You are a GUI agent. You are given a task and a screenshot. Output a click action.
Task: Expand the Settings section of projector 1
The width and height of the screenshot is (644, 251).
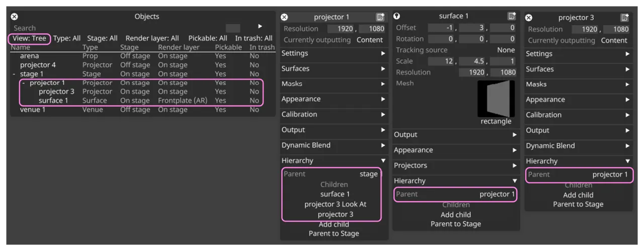[334, 53]
